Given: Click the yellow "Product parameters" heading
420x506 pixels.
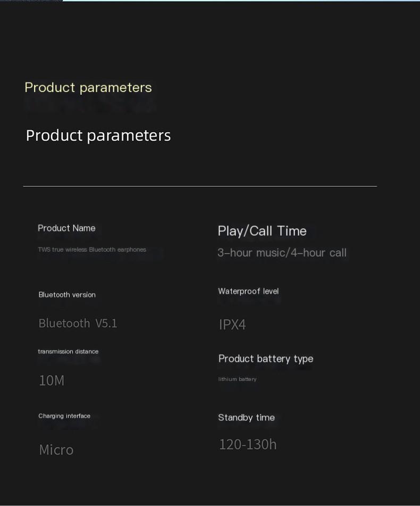Looking at the screenshot, I should pos(88,87).
